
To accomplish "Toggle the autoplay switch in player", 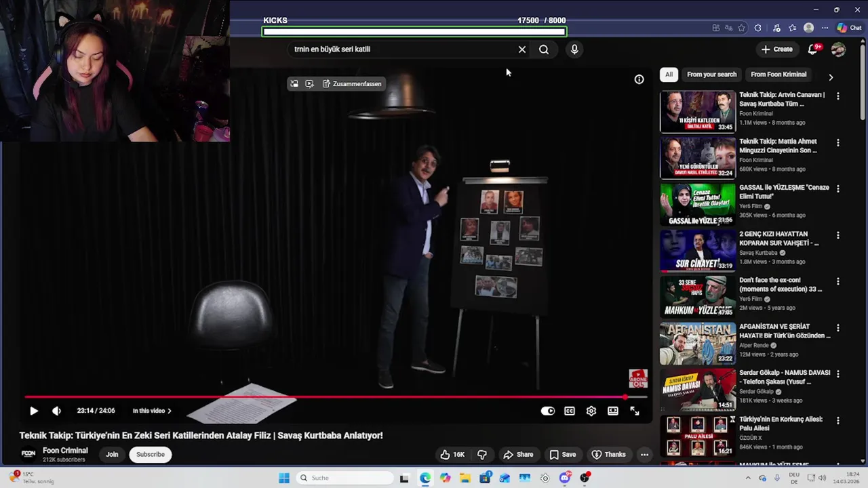I will (x=548, y=411).
